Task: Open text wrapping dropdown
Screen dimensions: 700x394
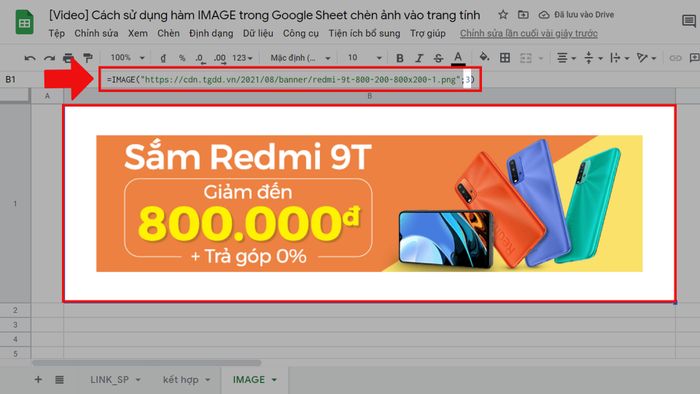Action: tap(620, 58)
